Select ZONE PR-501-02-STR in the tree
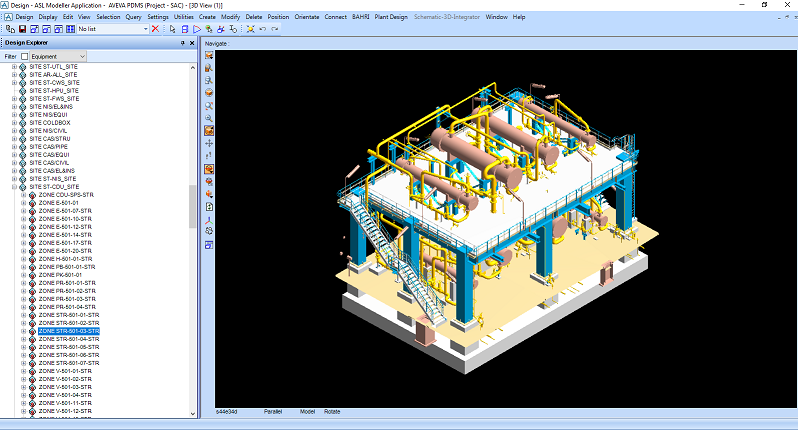 (x=67, y=291)
